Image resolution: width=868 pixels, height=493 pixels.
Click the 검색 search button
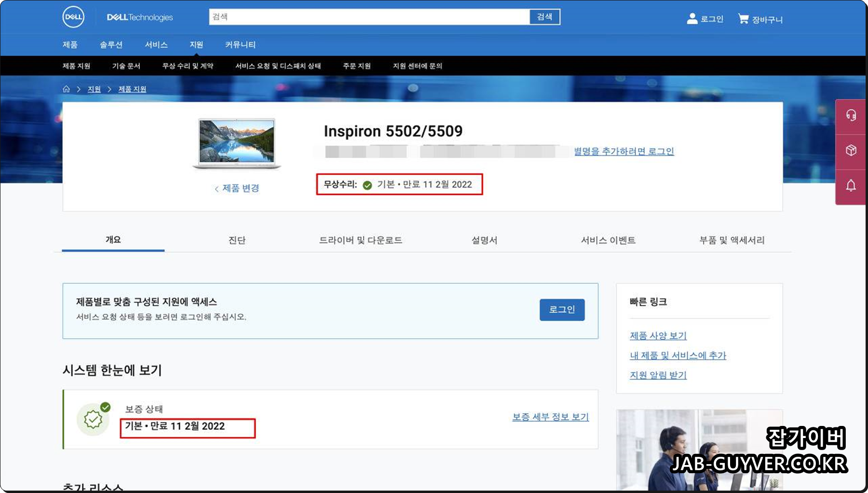[545, 17]
